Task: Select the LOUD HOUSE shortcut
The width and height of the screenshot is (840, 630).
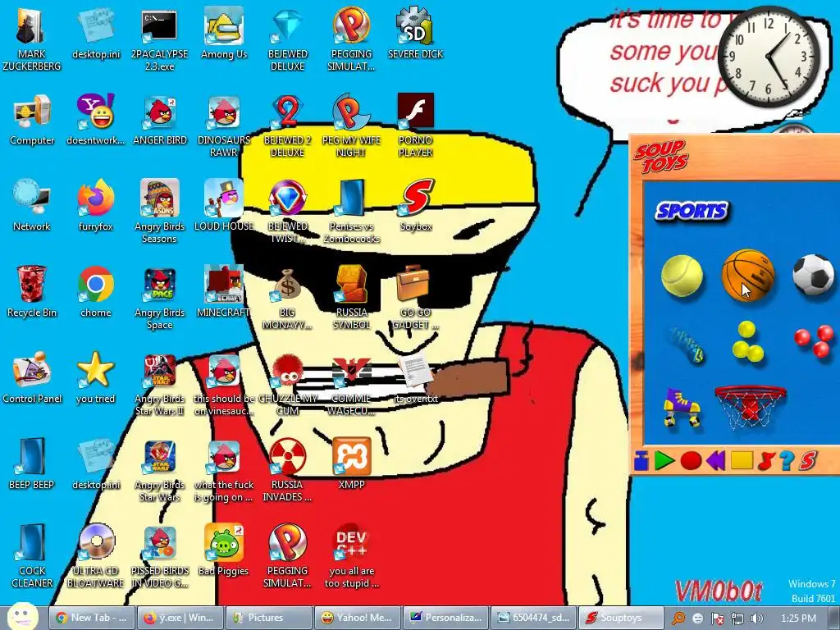Action: click(224, 206)
